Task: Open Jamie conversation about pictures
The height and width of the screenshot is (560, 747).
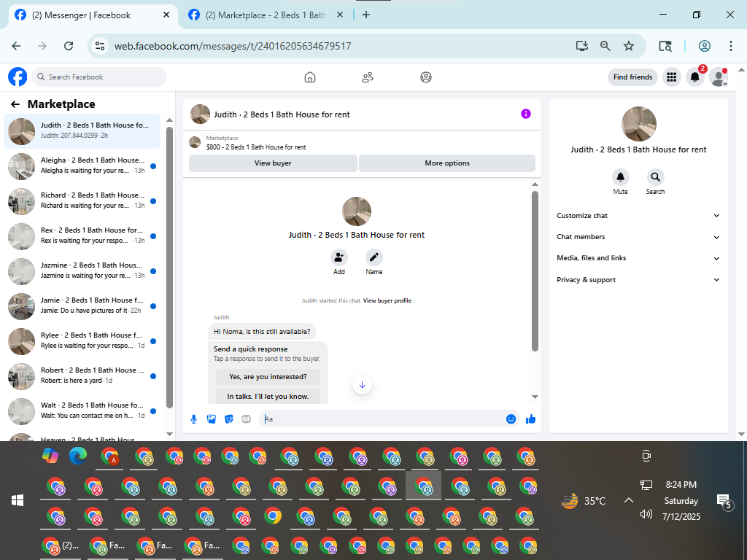Action: pos(82,306)
